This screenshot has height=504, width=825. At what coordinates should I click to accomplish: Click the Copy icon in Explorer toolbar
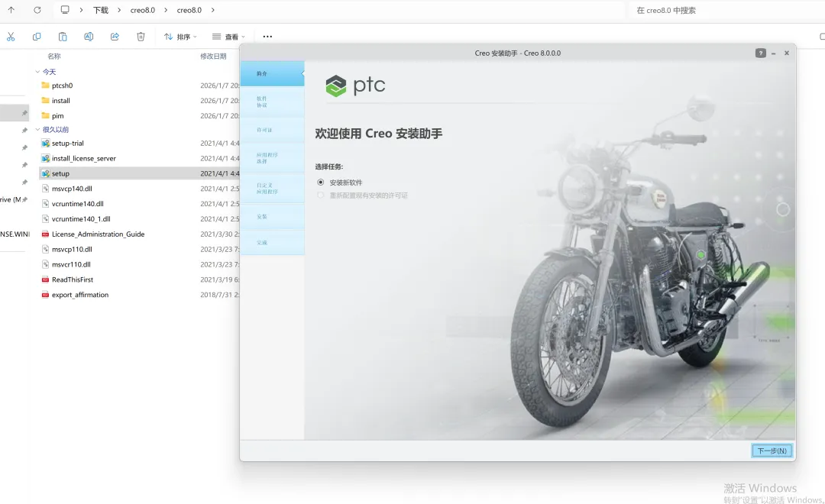point(37,37)
